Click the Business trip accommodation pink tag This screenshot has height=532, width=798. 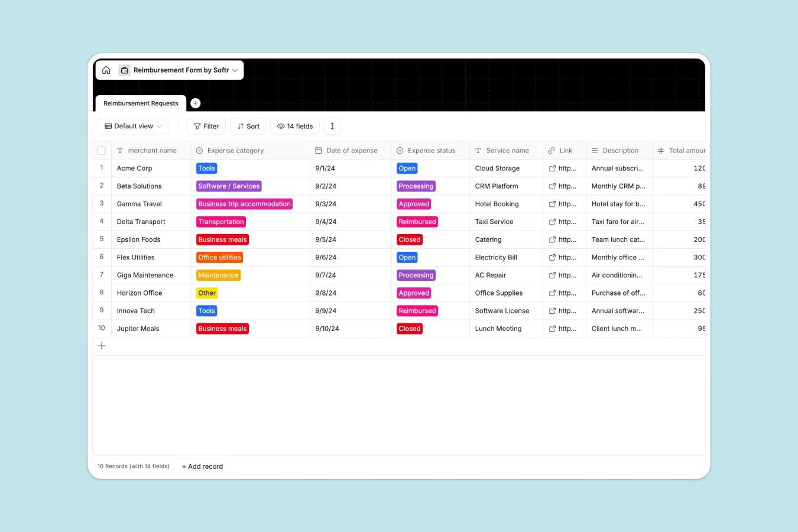[244, 204]
